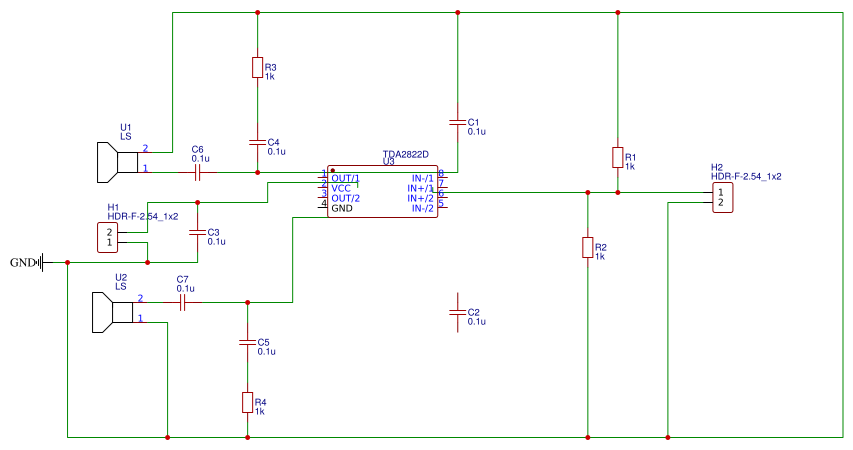Select capacitor C4 symbol
The height and width of the screenshot is (450, 853).
(x=257, y=142)
